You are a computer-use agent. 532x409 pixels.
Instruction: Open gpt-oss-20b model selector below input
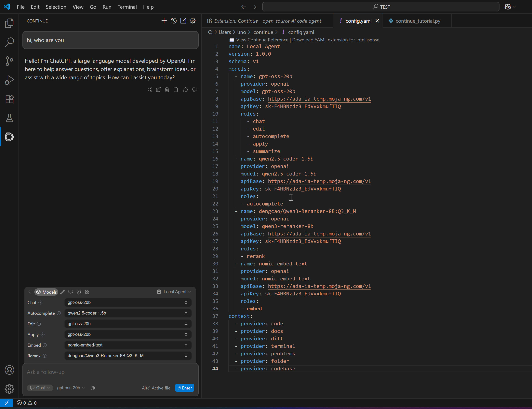71,388
